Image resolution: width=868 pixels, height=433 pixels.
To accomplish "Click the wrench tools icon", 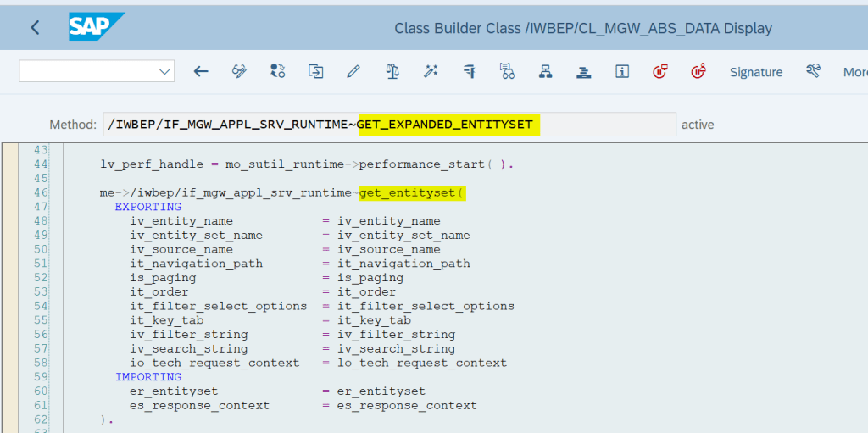I will tap(813, 71).
